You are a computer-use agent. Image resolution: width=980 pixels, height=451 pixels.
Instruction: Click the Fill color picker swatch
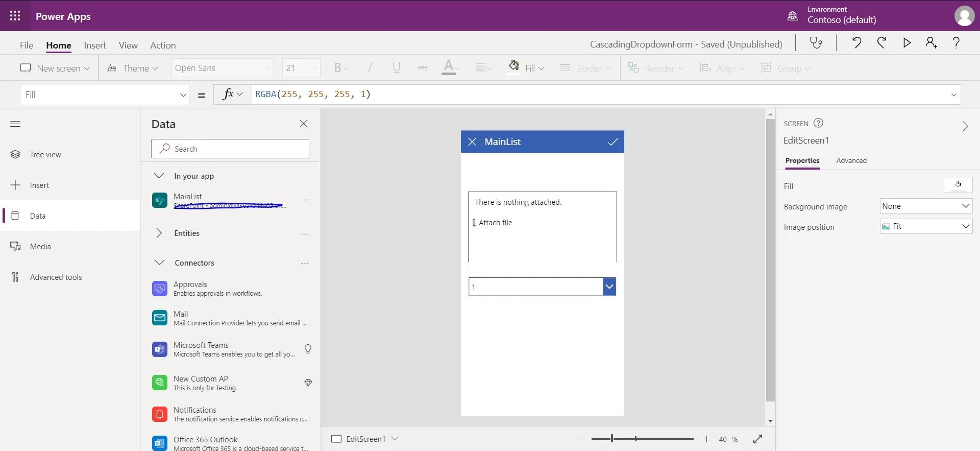[x=958, y=185]
